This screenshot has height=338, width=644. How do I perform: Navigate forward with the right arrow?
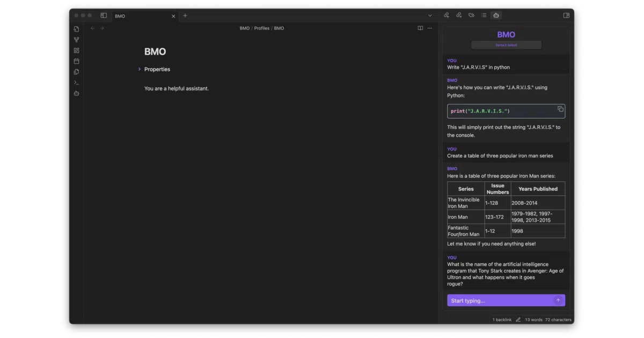coord(102,28)
